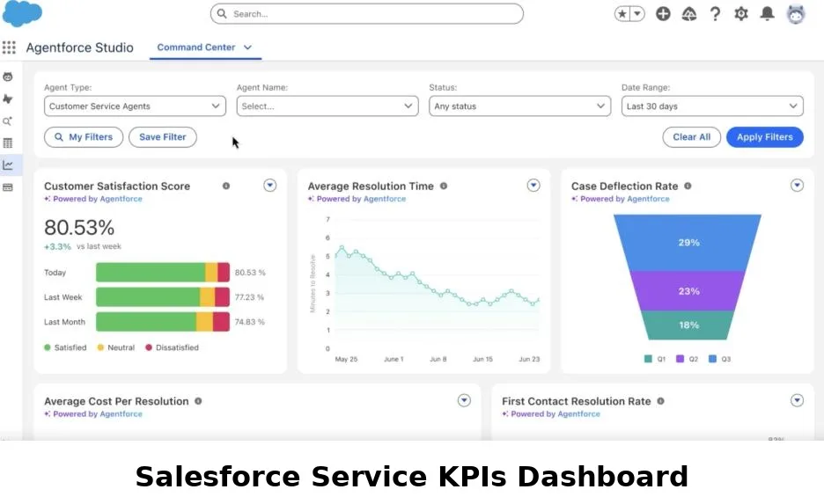Click the user avatar profile icon

pyautogui.click(x=796, y=14)
